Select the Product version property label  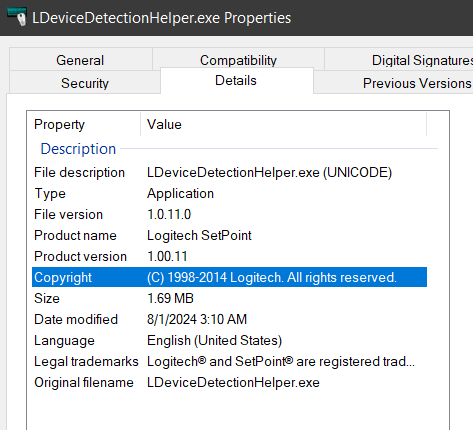tap(80, 256)
